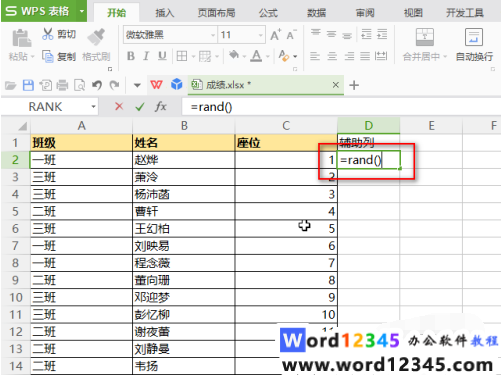
Task: Expand WPS 表格 application menu arrow
Action: (x=82, y=11)
